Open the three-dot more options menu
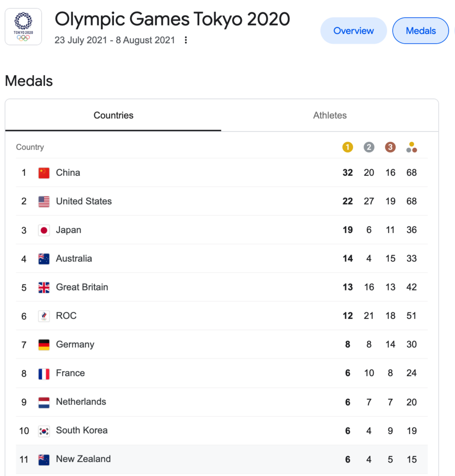 click(x=186, y=40)
